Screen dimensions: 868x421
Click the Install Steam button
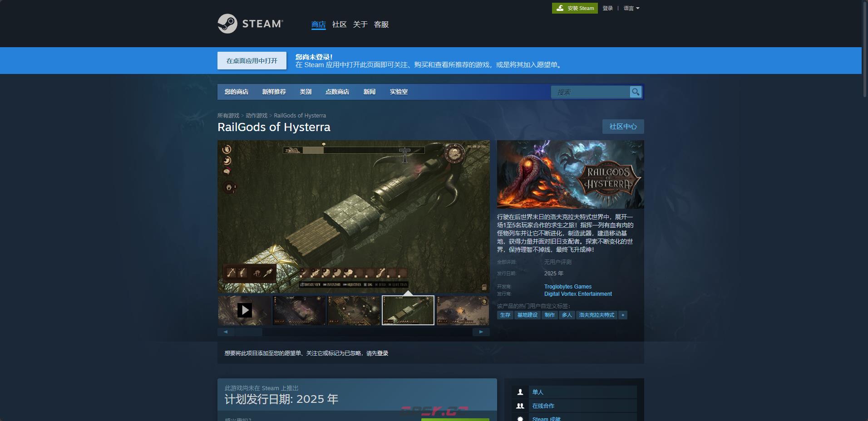click(x=575, y=8)
